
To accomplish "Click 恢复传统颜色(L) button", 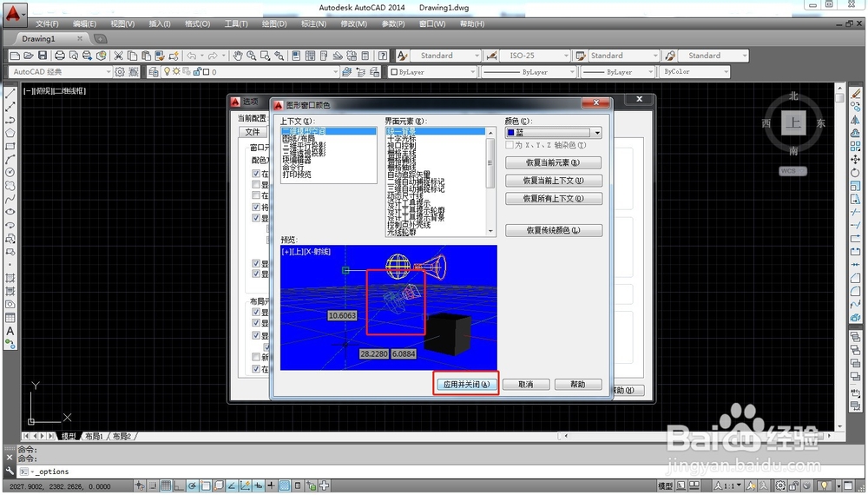I will pyautogui.click(x=554, y=230).
